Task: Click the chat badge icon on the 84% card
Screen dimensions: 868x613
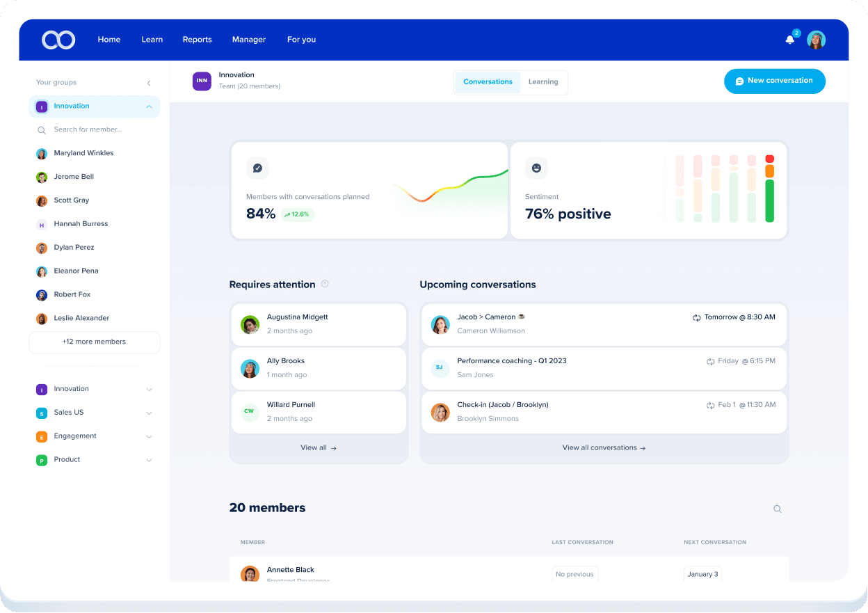Action: coord(257,168)
